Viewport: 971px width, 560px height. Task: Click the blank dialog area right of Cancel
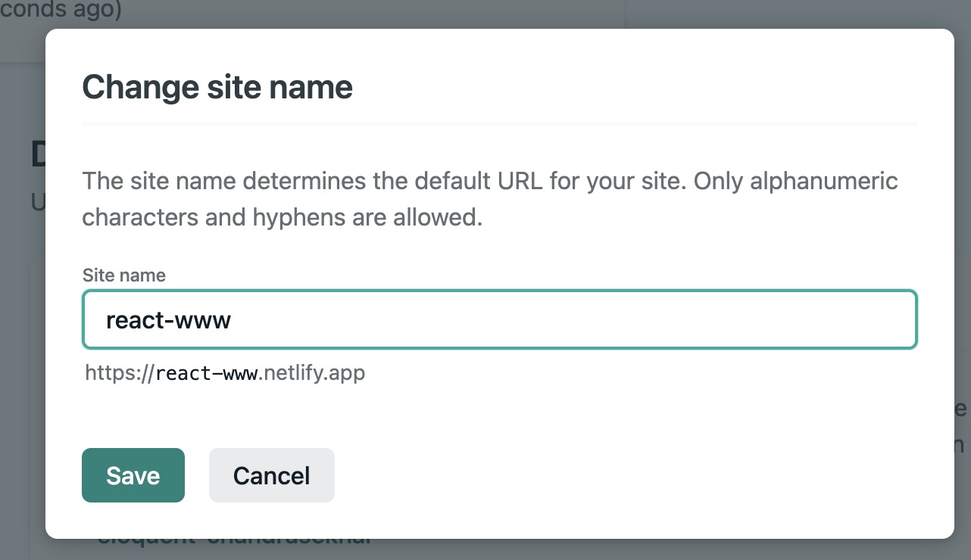tap(606, 475)
